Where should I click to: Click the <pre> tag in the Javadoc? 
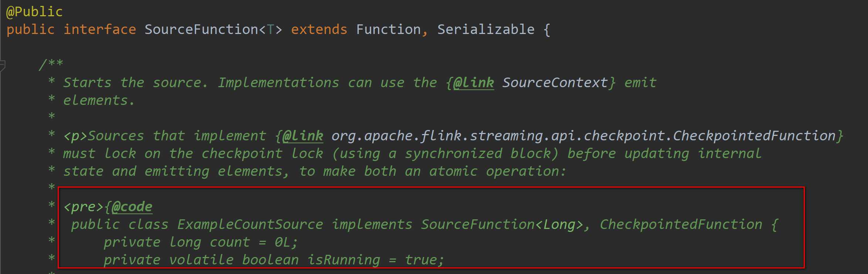tap(84, 207)
